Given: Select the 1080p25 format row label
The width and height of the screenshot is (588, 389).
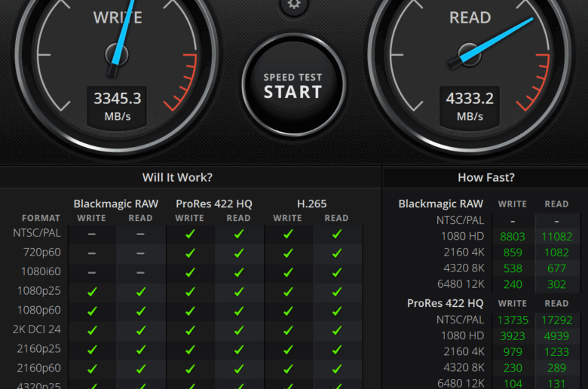Looking at the screenshot, I should tap(39, 291).
